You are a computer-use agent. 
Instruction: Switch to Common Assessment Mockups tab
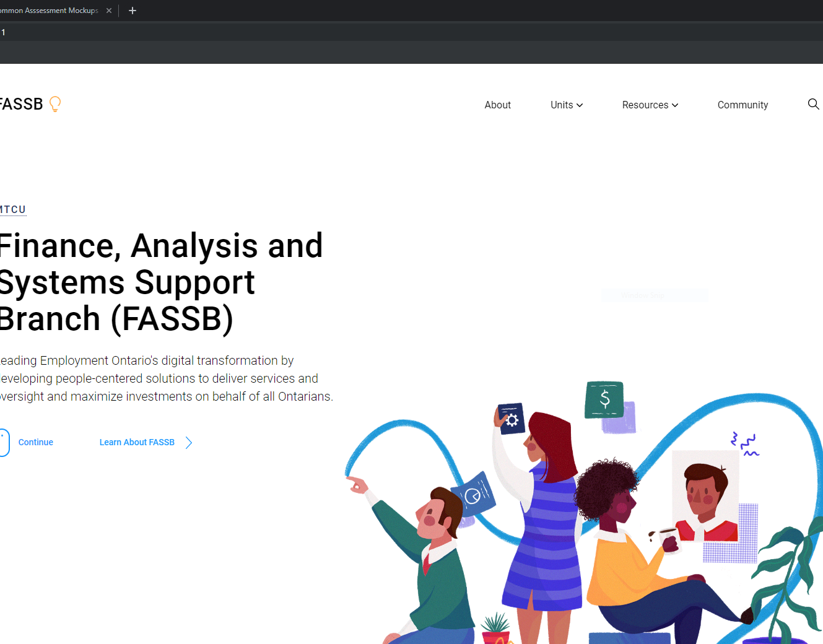click(x=50, y=11)
